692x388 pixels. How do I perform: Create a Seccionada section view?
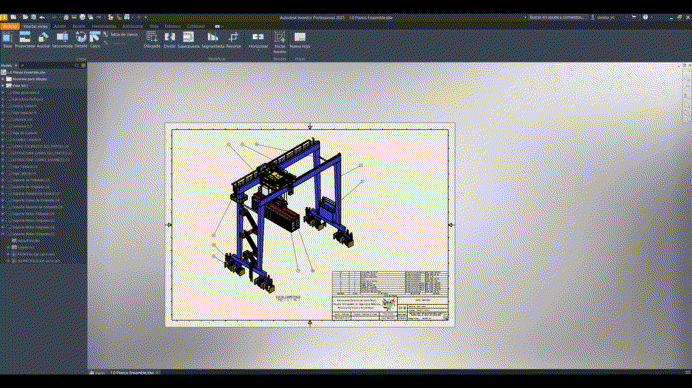point(62,39)
